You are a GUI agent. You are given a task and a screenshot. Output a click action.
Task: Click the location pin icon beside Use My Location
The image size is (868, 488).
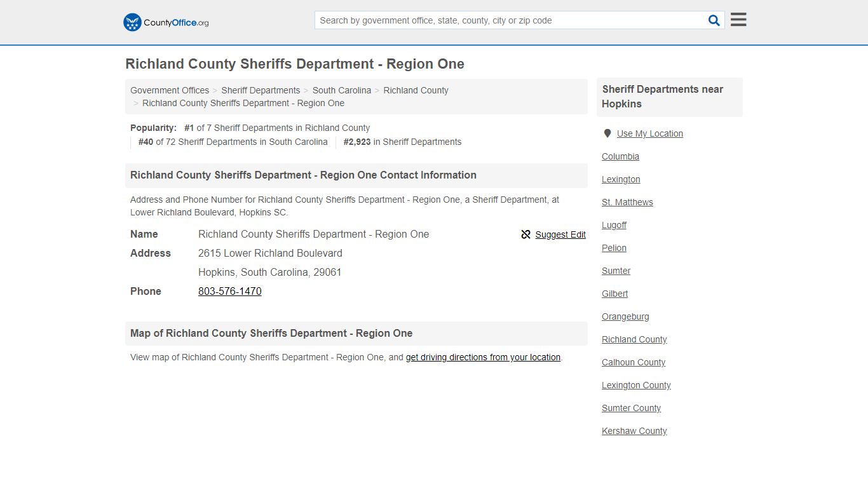tap(607, 133)
